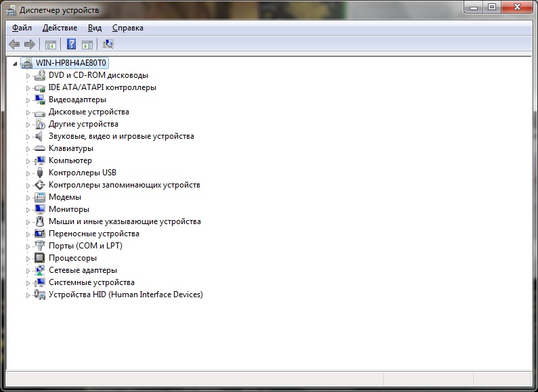Open the Файл menu
The width and height of the screenshot is (538, 392).
(x=22, y=28)
